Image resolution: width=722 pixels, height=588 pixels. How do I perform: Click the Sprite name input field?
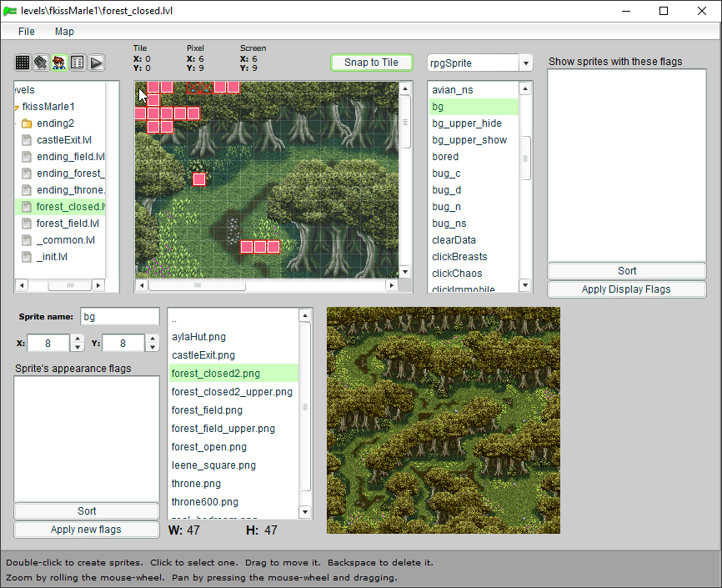(x=119, y=317)
